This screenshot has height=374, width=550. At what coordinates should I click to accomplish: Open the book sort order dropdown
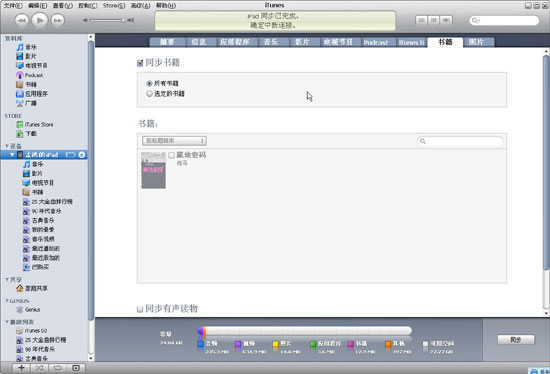174,141
